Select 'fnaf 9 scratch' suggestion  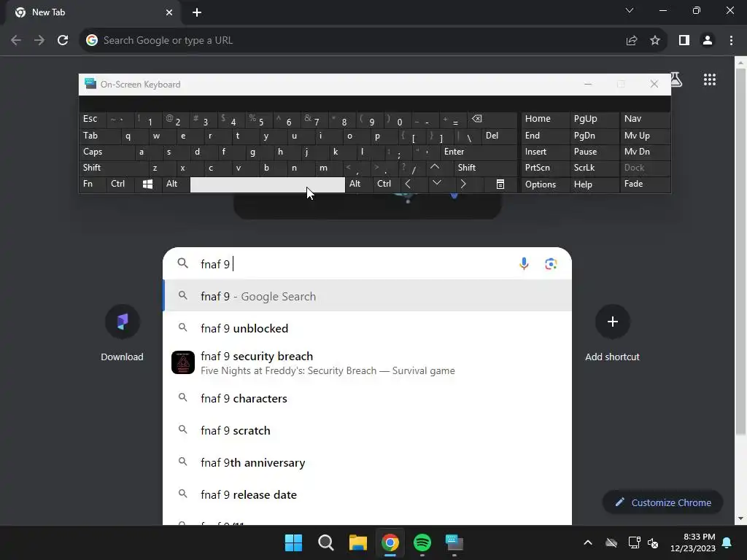click(x=368, y=430)
